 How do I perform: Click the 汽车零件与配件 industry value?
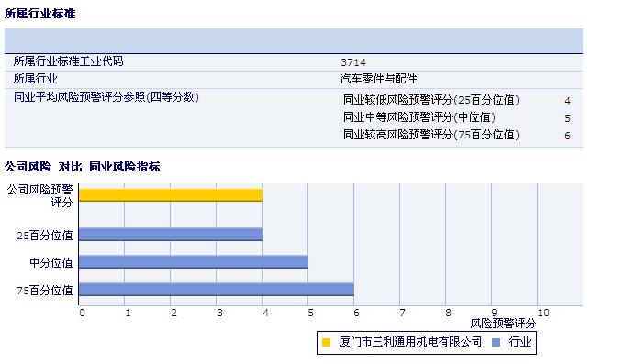tap(378, 79)
